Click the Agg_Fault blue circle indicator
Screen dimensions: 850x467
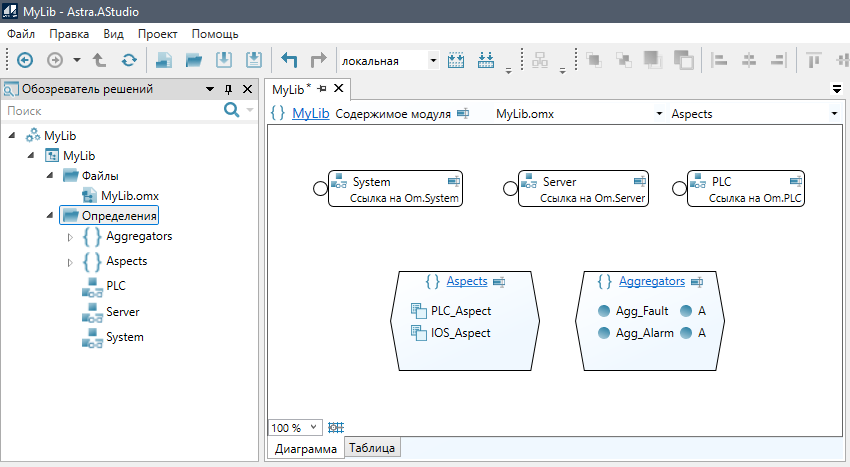[603, 311]
